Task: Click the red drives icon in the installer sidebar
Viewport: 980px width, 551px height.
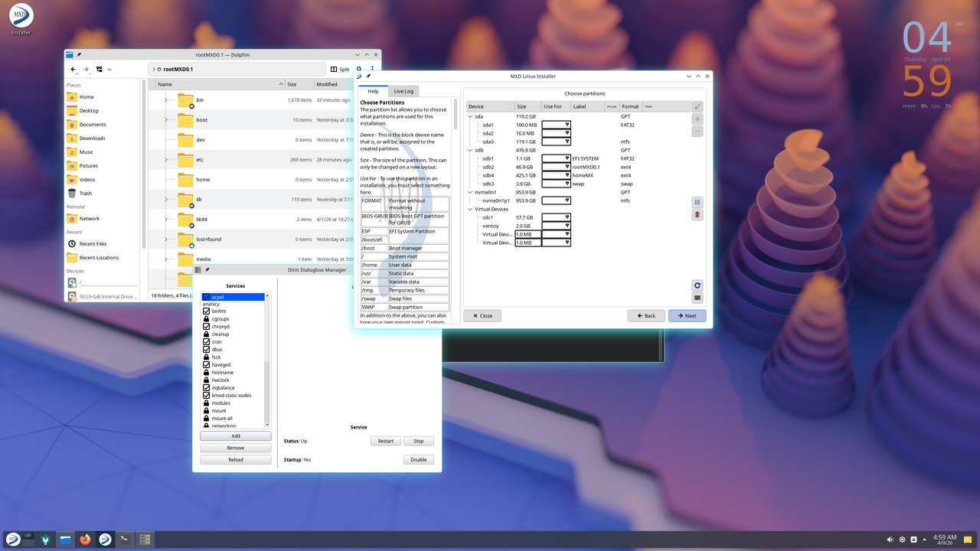Action: click(697, 215)
